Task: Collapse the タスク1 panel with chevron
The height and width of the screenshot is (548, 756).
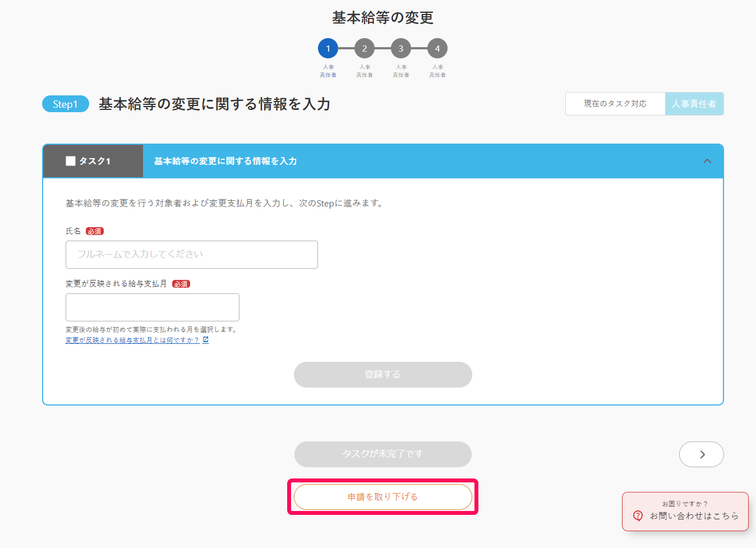Action: click(x=707, y=161)
